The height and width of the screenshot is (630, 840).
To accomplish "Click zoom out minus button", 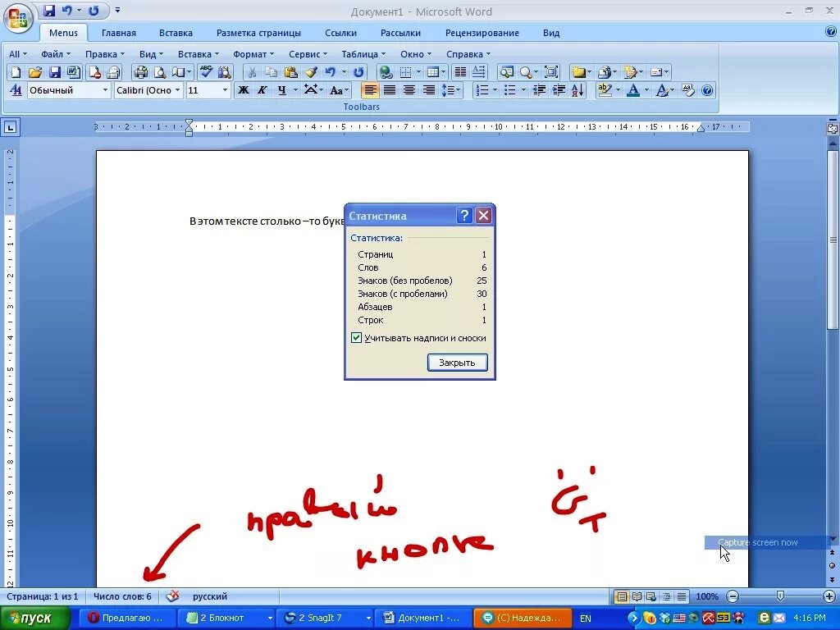I will coord(733,596).
